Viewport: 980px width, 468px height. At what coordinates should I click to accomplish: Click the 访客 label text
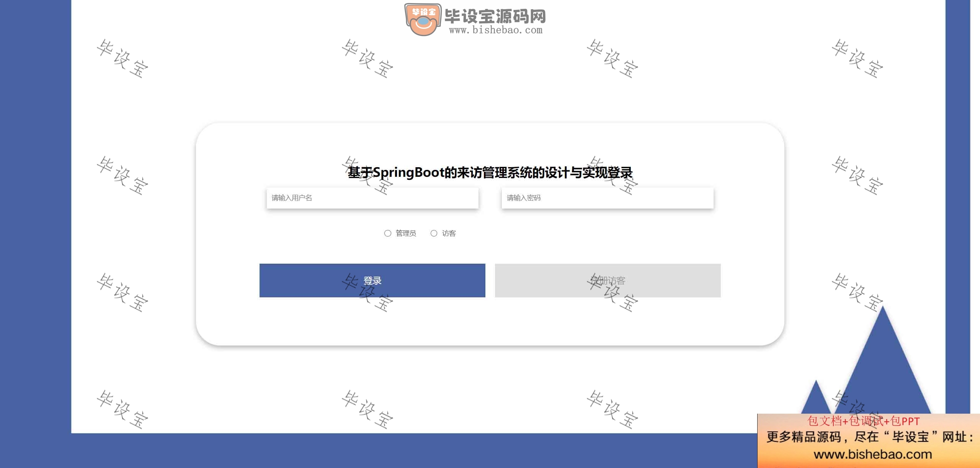pos(449,233)
